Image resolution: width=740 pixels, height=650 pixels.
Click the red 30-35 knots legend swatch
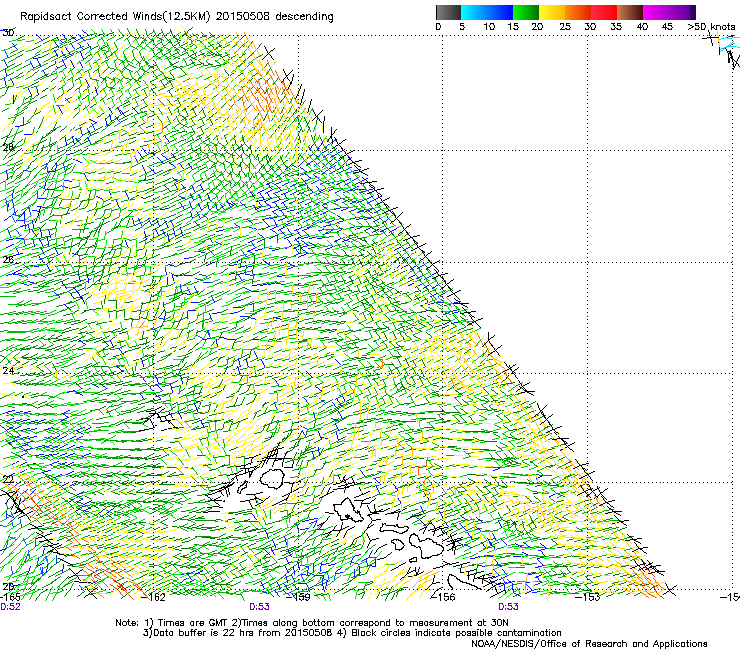[604, 12]
